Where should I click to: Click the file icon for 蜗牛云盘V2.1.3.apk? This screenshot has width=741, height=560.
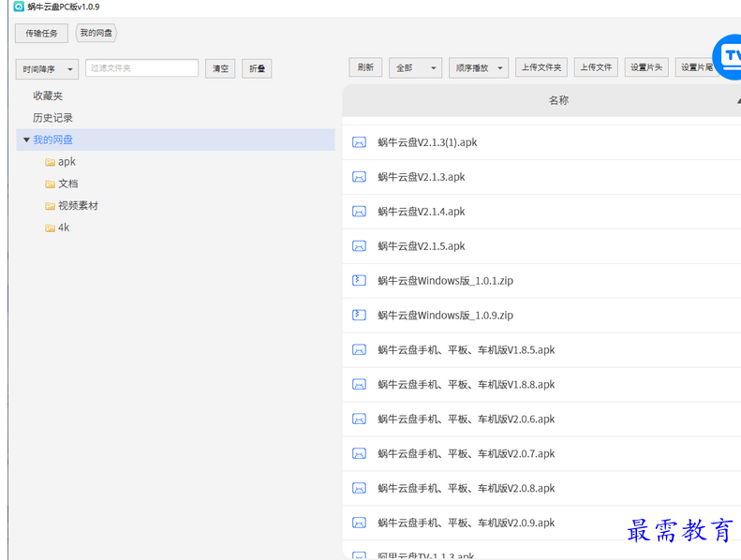coord(359,177)
